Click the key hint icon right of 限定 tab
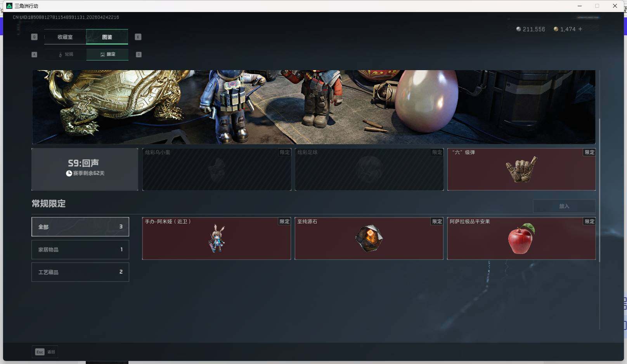Screen dimensions: 627x364 pyautogui.click(x=139, y=55)
